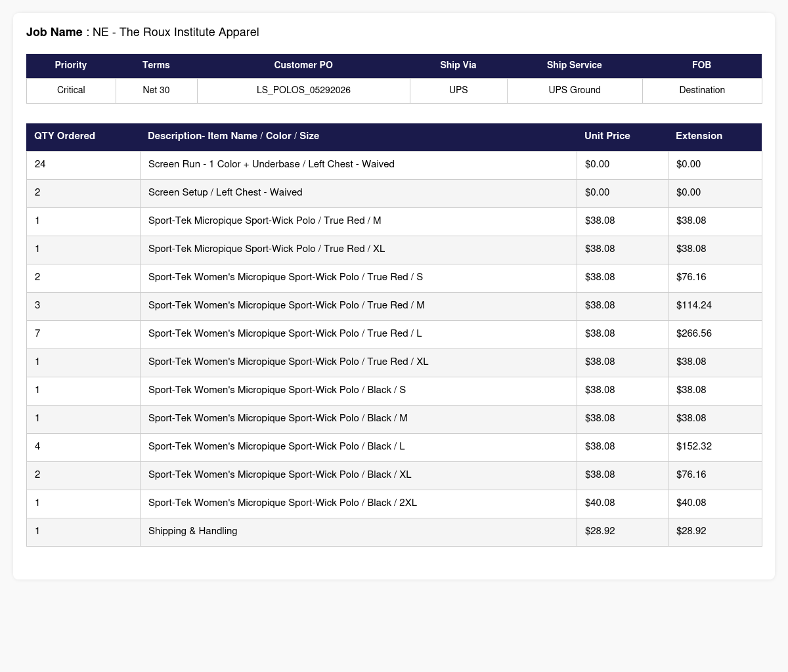This screenshot has width=788, height=672.
Task: Select the $40.08 unit price
Action: coord(600,503)
